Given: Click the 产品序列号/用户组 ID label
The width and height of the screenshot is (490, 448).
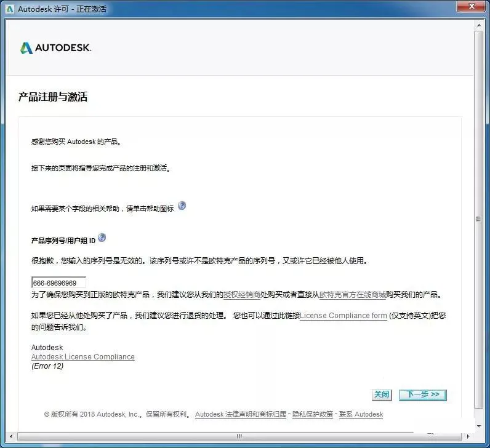Looking at the screenshot, I should (x=63, y=241).
